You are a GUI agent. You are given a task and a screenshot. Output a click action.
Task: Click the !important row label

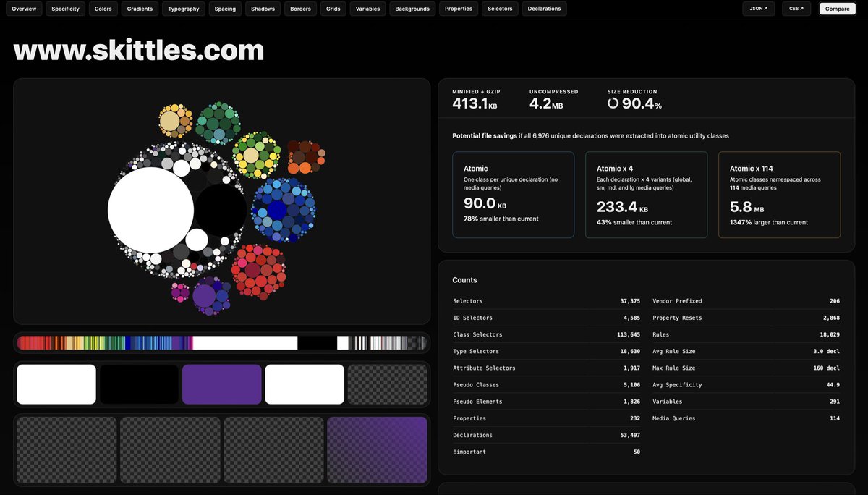pyautogui.click(x=469, y=452)
